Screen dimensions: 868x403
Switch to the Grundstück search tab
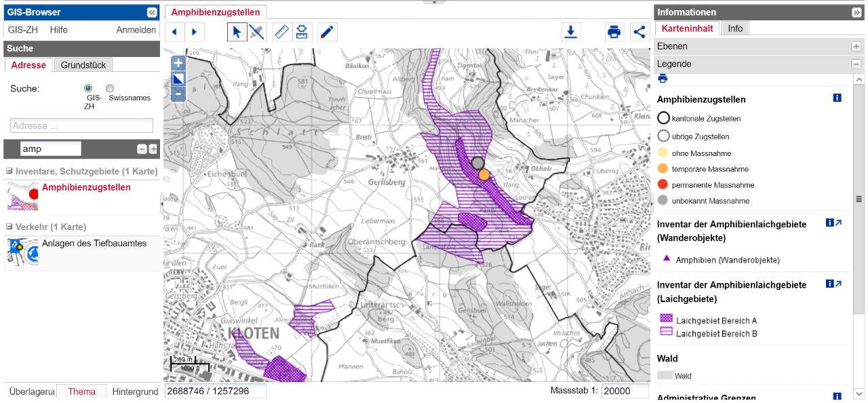click(83, 65)
